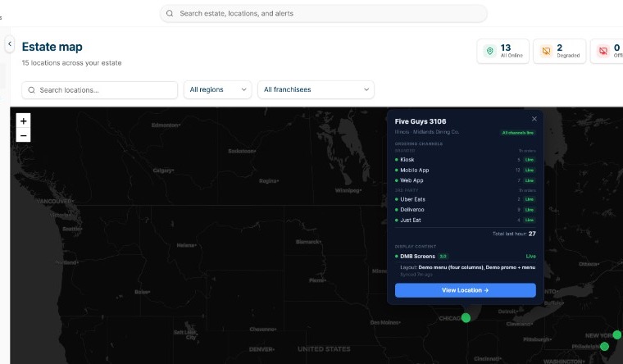The width and height of the screenshot is (623, 364).
Task: Click the red offline screen icon
Action: pyautogui.click(x=603, y=52)
